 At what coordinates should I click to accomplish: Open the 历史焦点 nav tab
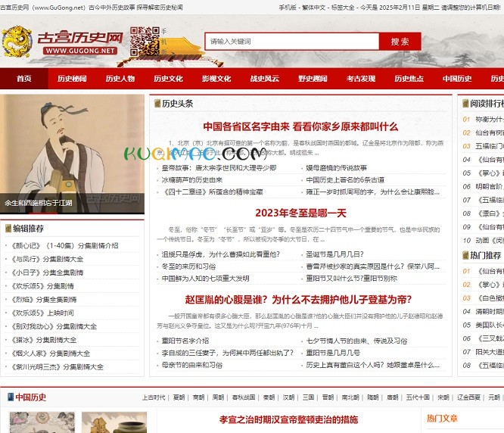(x=409, y=79)
